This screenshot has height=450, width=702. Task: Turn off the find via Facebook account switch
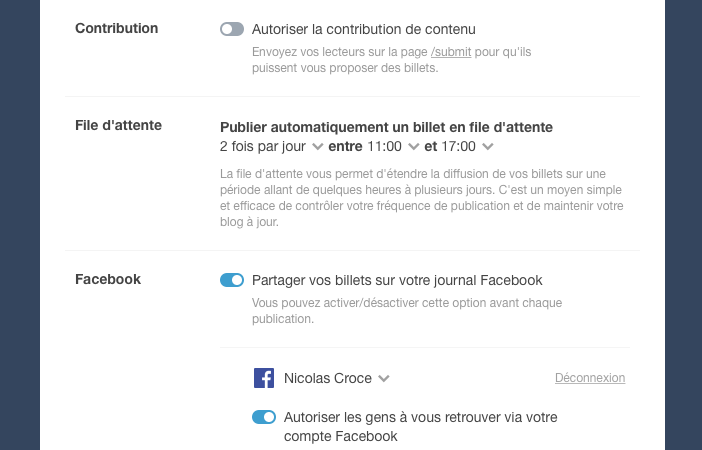tap(264, 417)
